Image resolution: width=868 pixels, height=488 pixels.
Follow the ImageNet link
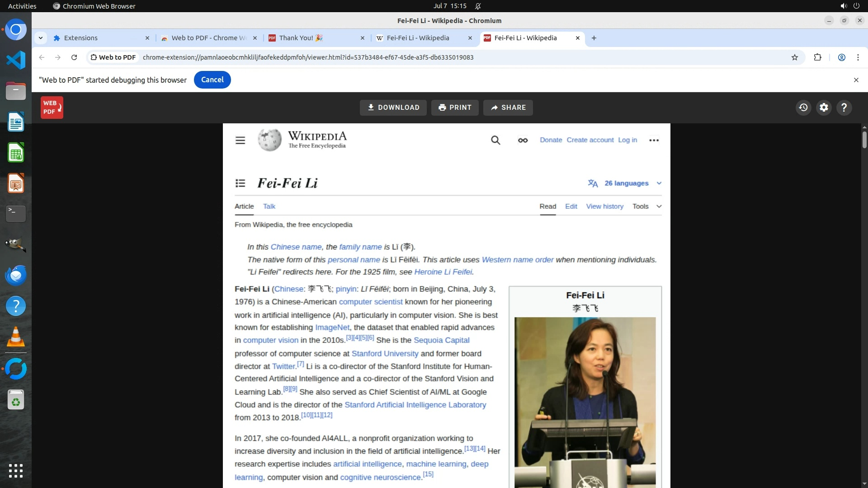(x=332, y=328)
